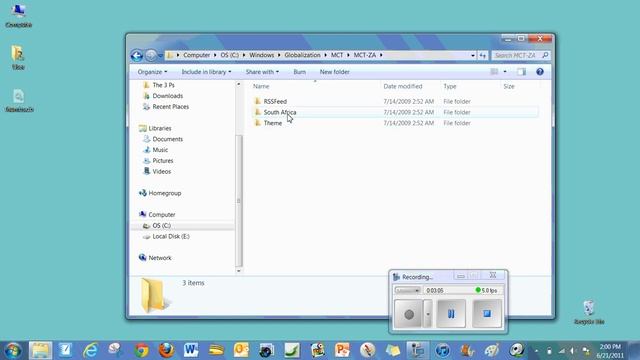Open the record options dropdown arrow
The width and height of the screenshot is (640, 360).
click(428, 314)
